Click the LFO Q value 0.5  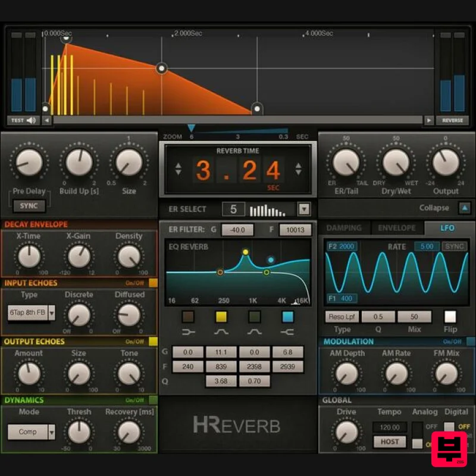coord(378,317)
